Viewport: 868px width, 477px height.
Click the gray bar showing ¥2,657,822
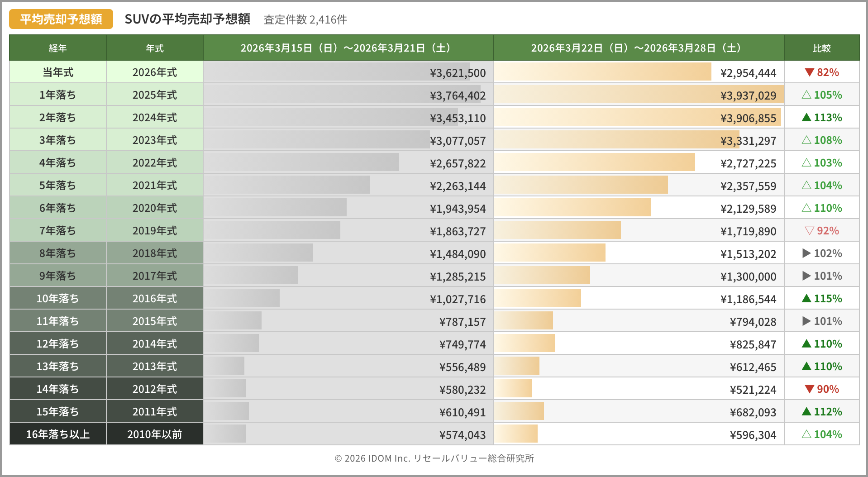point(301,162)
